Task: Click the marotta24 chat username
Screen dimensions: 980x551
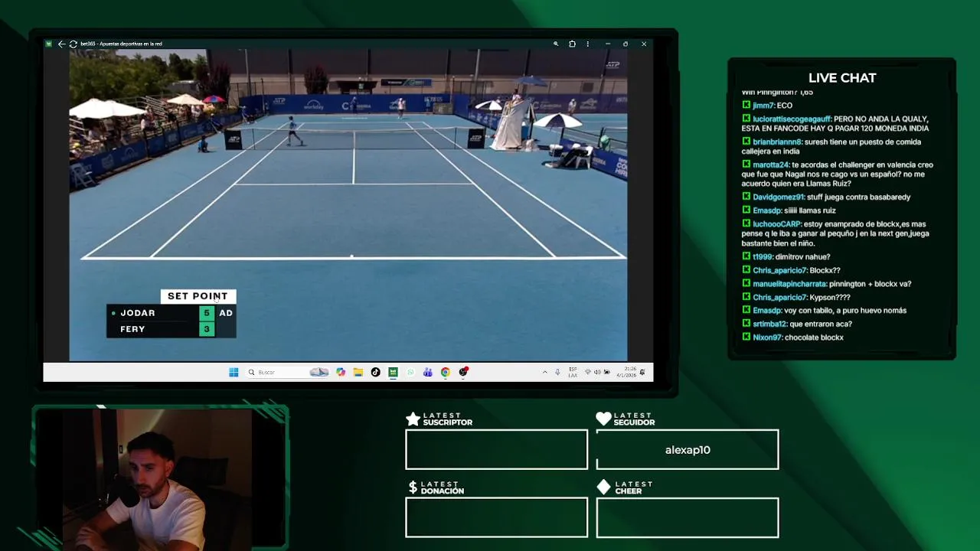Action: point(770,165)
